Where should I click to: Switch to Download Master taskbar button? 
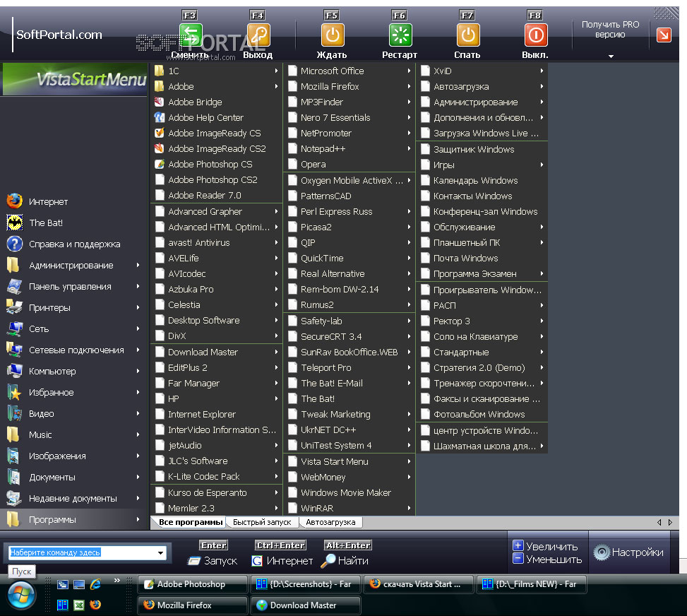[306, 605]
